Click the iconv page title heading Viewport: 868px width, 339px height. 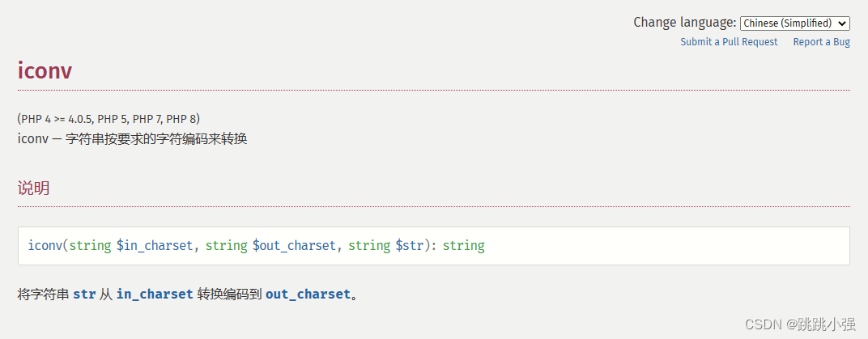(x=45, y=70)
